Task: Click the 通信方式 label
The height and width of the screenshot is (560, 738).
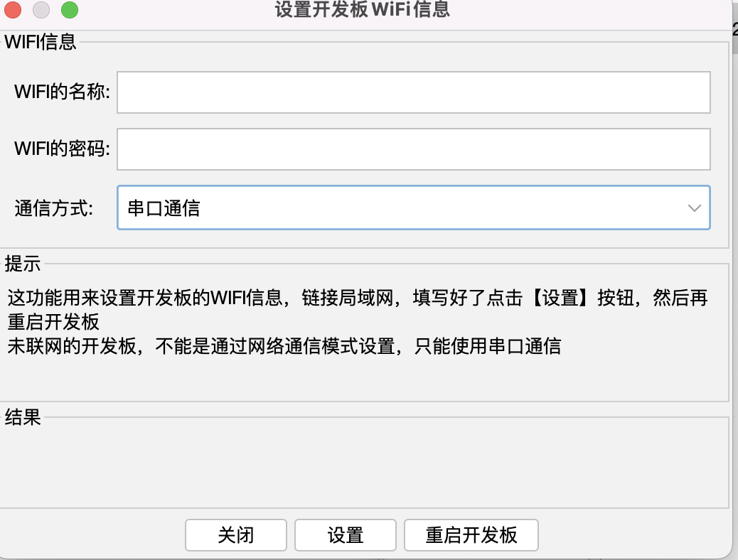Action: (x=54, y=209)
